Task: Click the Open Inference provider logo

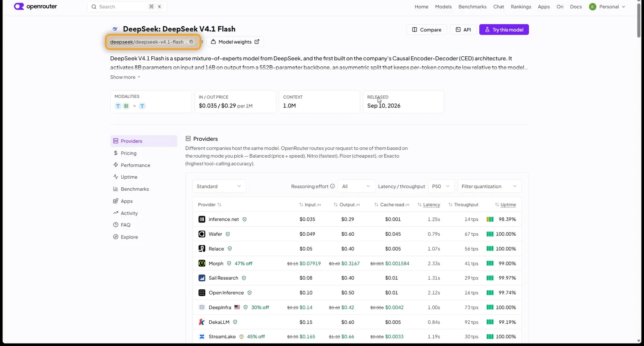Action: [202, 293]
